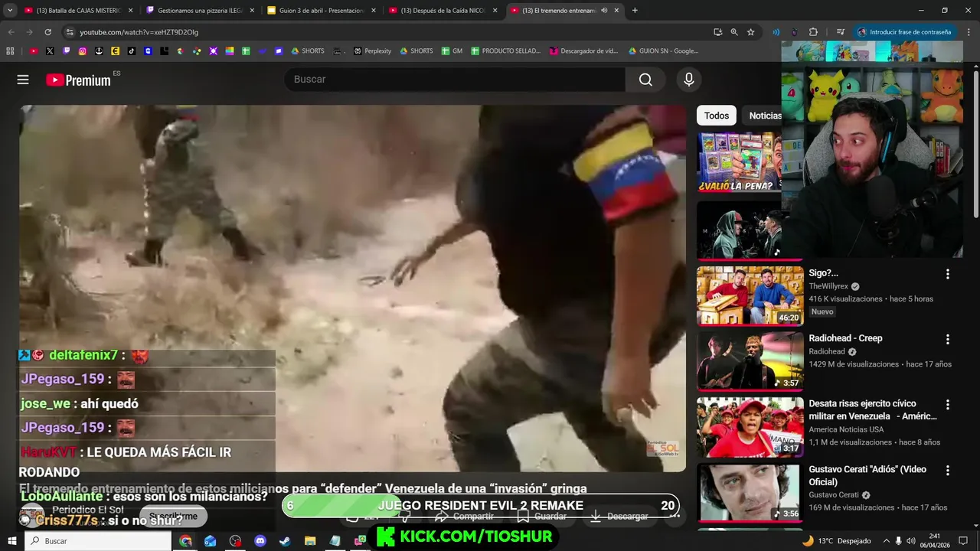The image size is (980, 551).
Task: Open the TikTok bookmark icon
Action: point(132,51)
